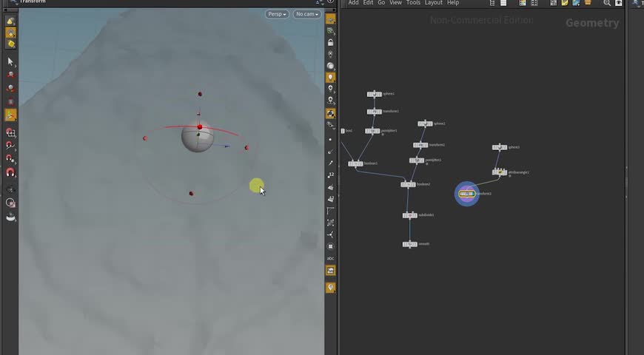Toggle the highlighted headlight bulb icon
Viewport: 644px width, 355px height.
[330, 78]
